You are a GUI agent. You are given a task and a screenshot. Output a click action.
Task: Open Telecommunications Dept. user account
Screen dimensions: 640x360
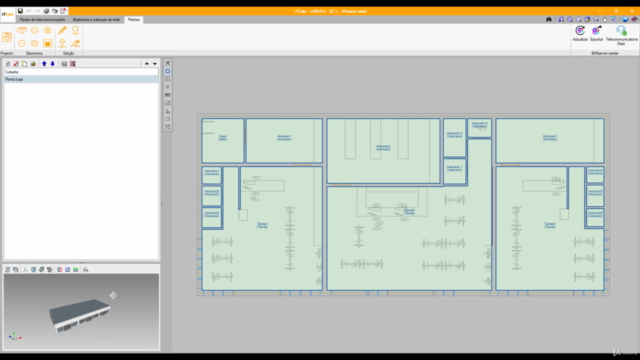621,35
